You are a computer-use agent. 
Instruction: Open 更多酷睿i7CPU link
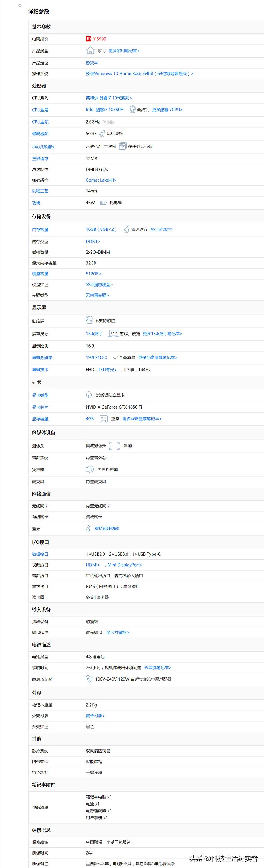pos(167,110)
